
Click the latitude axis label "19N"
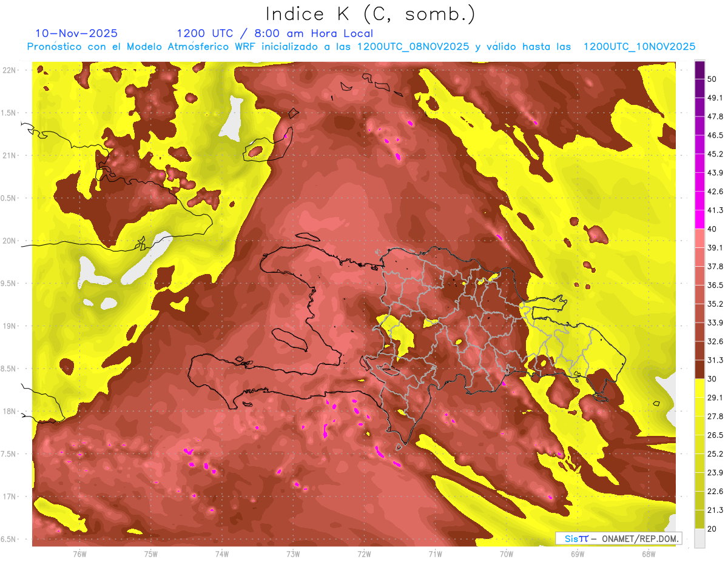10,326
